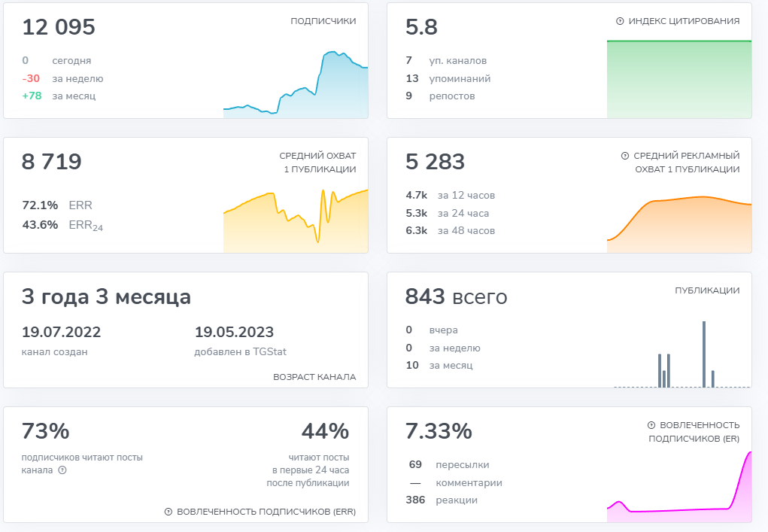Open the ПОДПИСЧИКИ card heading
This screenshot has width=768, height=532.
pyautogui.click(x=323, y=21)
